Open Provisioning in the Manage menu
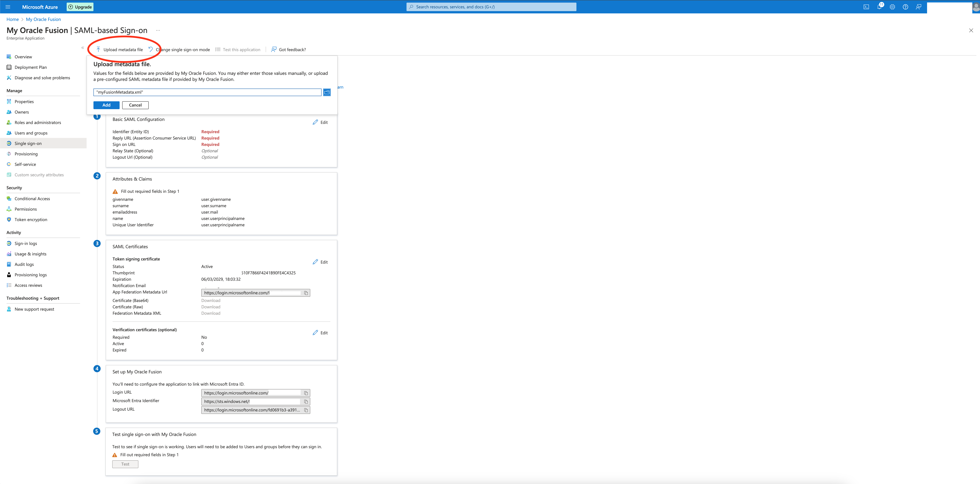 coord(26,154)
